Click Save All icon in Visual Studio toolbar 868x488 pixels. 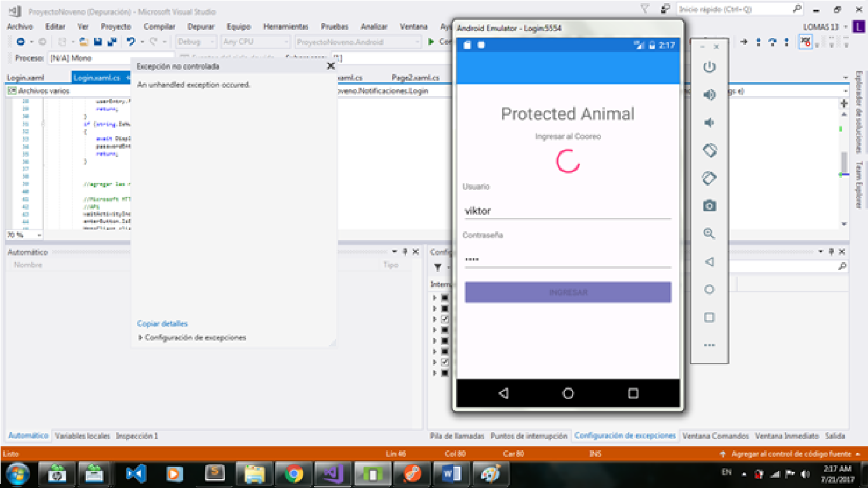coord(111,42)
